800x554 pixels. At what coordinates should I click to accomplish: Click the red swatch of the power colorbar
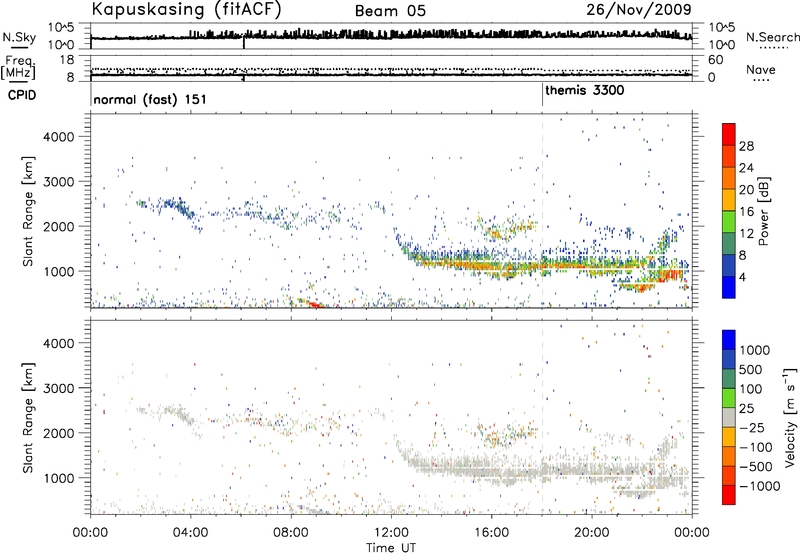click(x=729, y=134)
